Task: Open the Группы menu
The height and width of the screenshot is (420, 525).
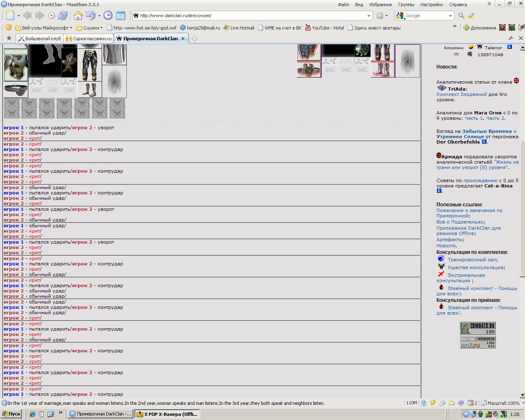Action: point(406,5)
